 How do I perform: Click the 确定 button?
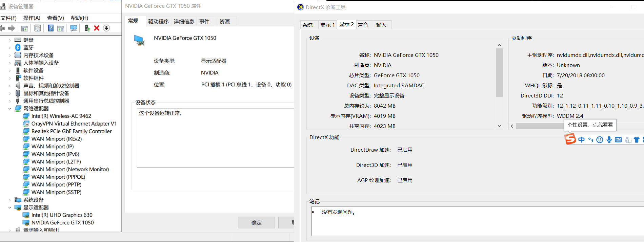coord(256,223)
